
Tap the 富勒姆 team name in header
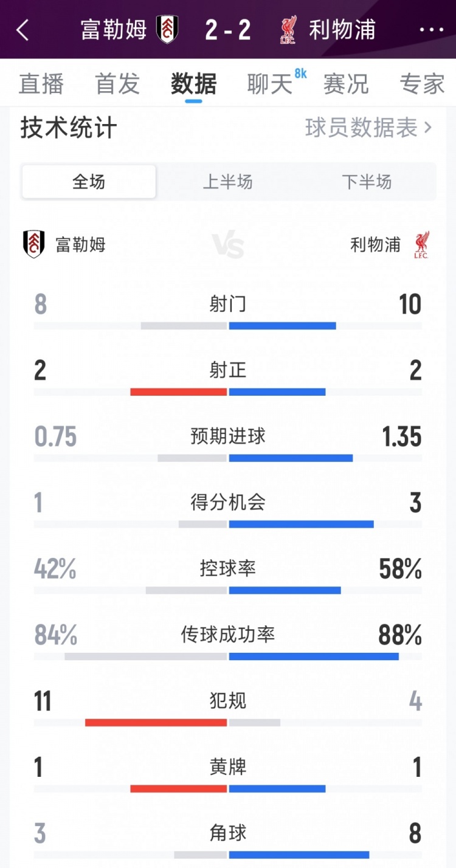(114, 29)
